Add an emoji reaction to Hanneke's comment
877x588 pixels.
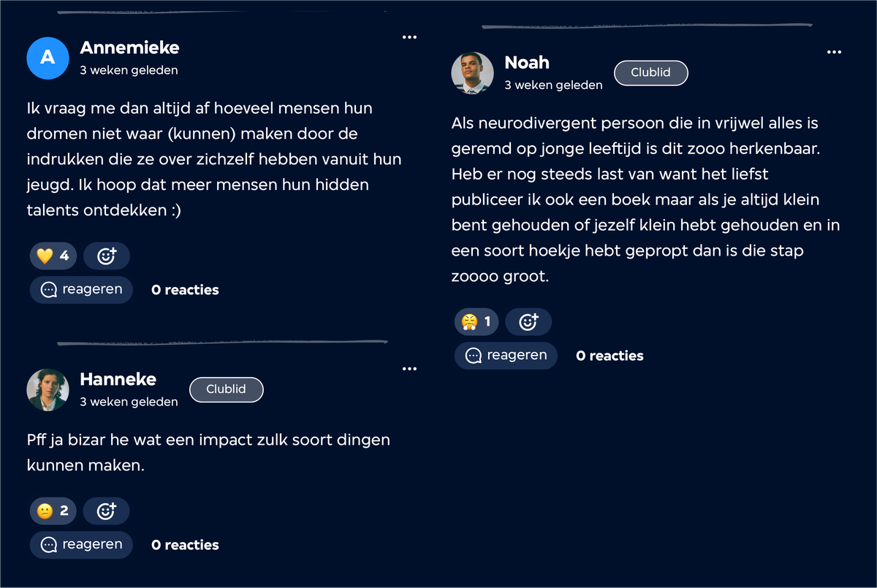[x=107, y=511]
